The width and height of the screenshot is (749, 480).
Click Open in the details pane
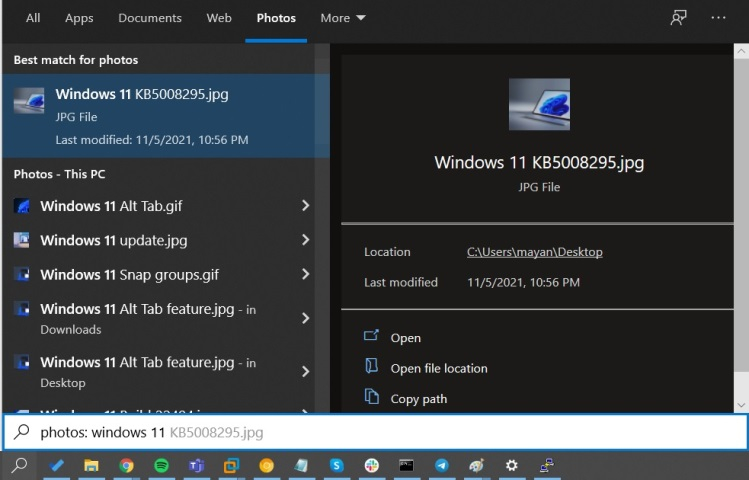point(406,338)
